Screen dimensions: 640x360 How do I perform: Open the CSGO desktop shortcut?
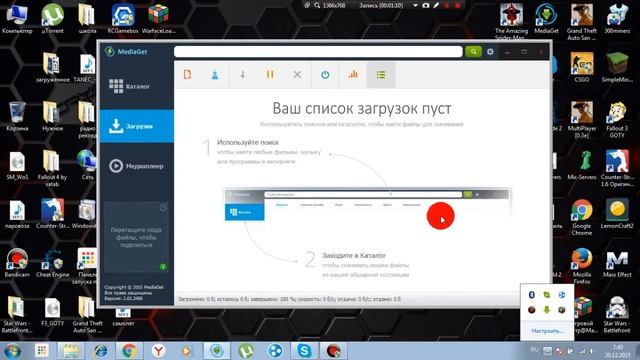[x=582, y=67]
